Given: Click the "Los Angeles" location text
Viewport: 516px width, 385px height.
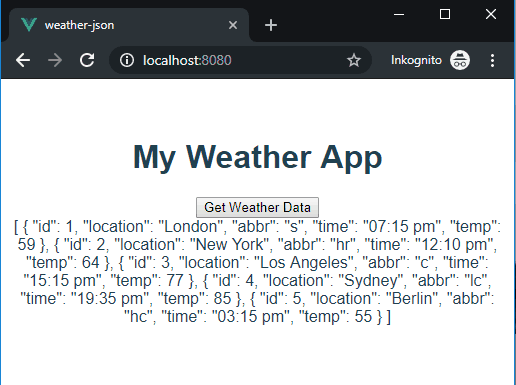Looking at the screenshot, I should click(x=304, y=263).
